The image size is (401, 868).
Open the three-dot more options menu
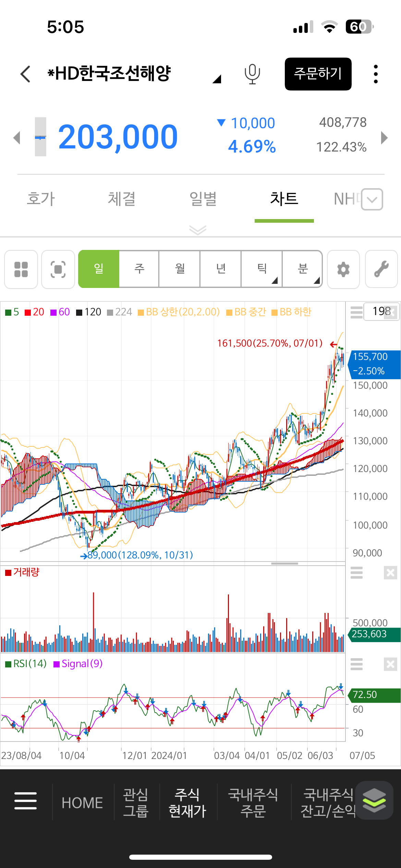(x=376, y=74)
